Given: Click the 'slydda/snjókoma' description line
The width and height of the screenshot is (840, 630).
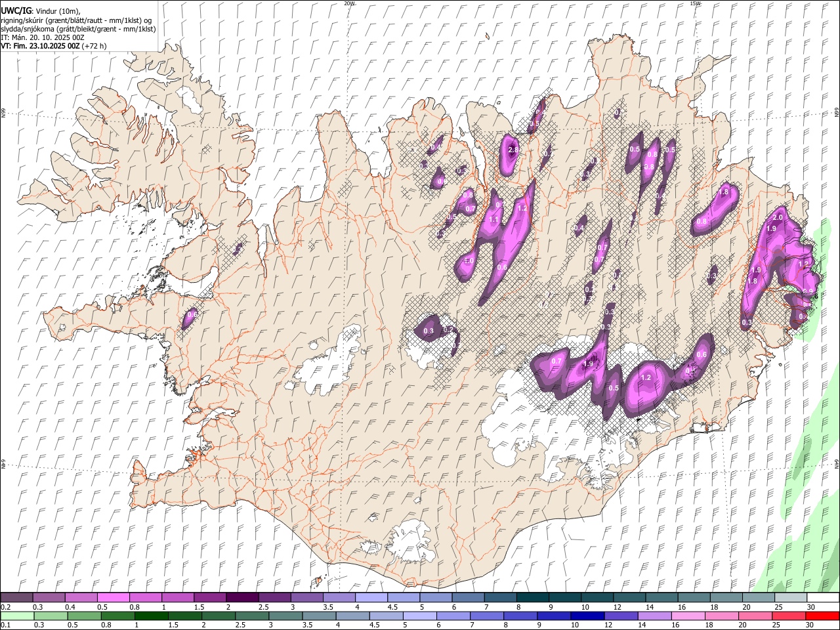Looking at the screenshot, I should pyautogui.click(x=78, y=29).
